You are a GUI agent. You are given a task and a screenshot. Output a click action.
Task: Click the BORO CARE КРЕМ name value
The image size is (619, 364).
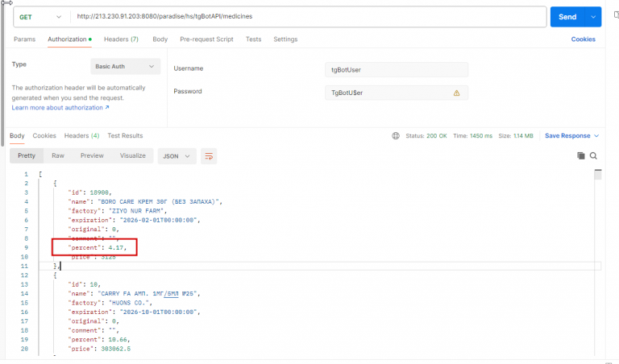(x=160, y=201)
